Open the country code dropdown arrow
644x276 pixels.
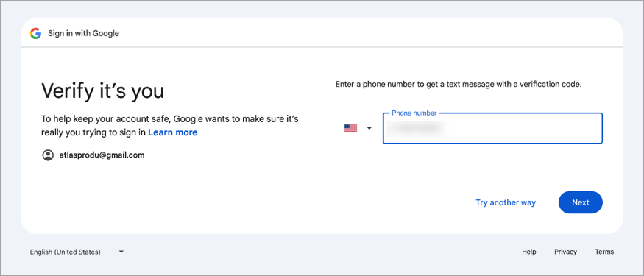click(369, 128)
